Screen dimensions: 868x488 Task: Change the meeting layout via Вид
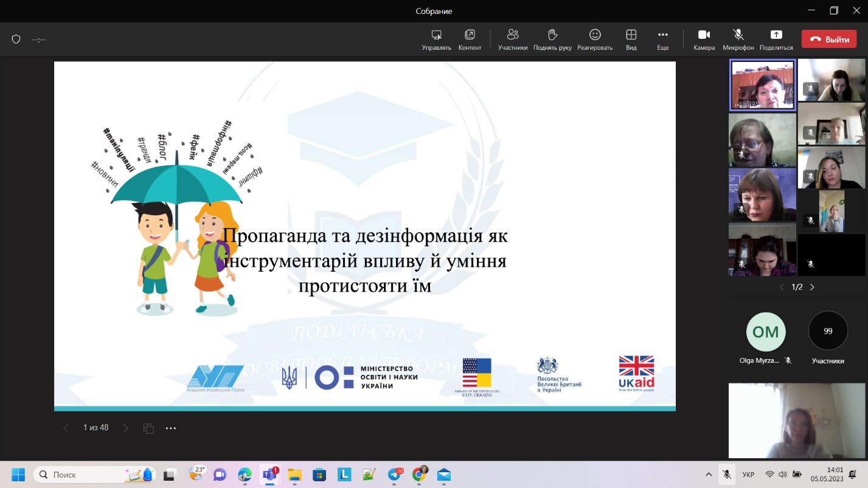click(631, 40)
